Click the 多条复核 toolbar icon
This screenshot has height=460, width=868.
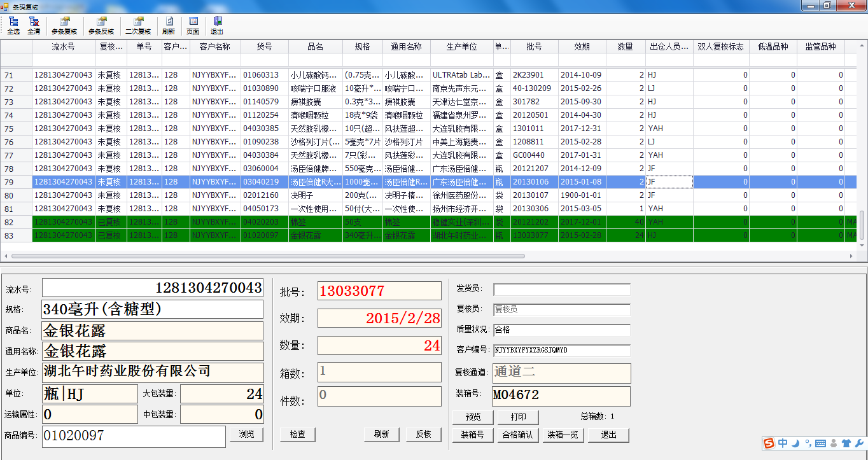(64, 25)
